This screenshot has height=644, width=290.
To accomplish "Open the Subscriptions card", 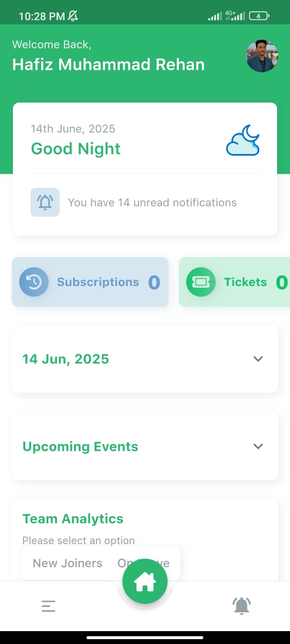I will coord(90,282).
